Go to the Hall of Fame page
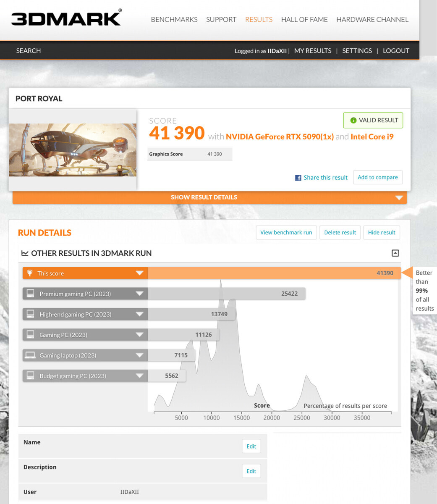Screen dimensions: 437x504 pos(304,19)
